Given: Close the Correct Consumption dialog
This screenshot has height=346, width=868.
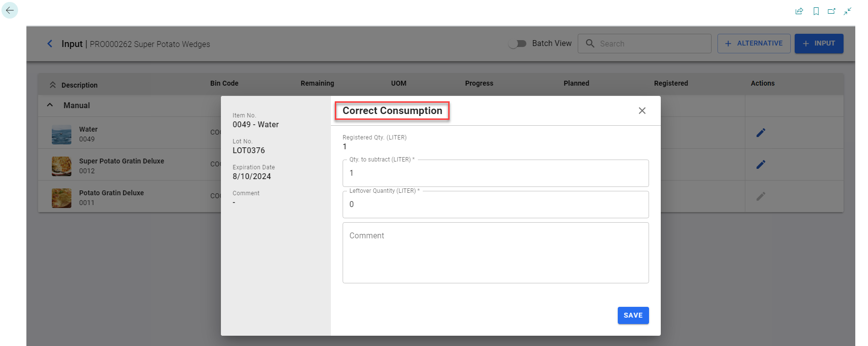Looking at the screenshot, I should 642,111.
